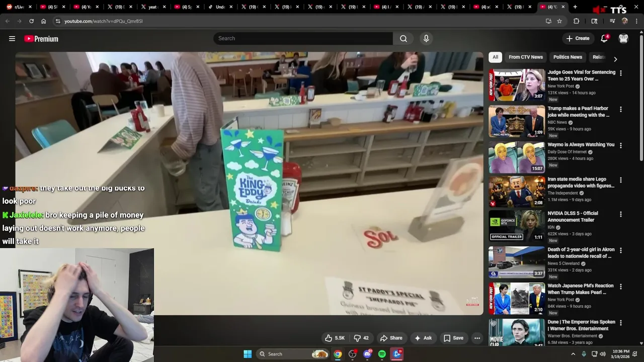Open YouTube notifications bell
This screenshot has width=644, height=362.
604,39
